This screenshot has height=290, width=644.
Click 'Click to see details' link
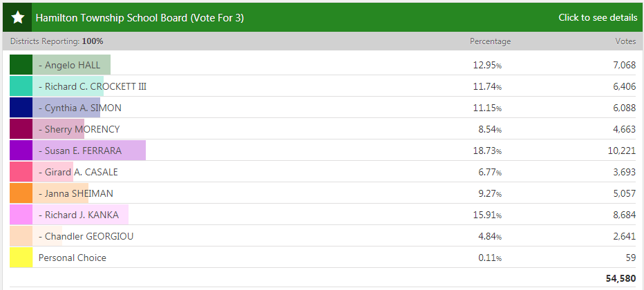pyautogui.click(x=598, y=17)
